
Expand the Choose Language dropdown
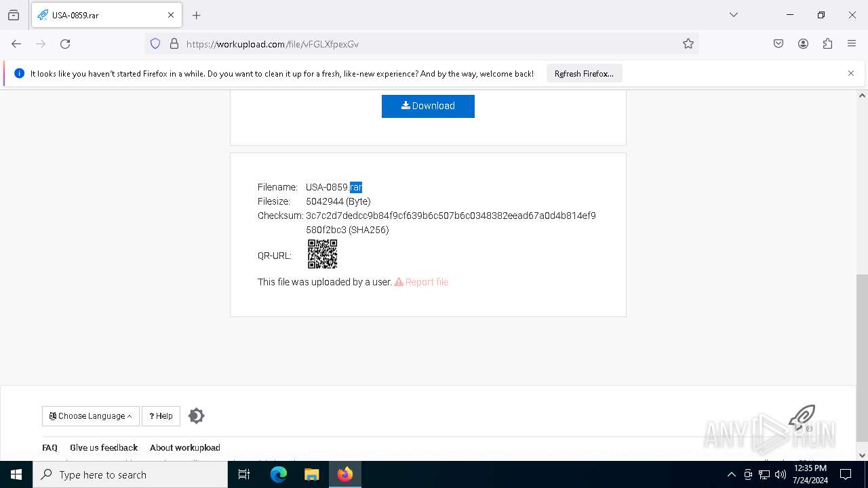(x=91, y=416)
